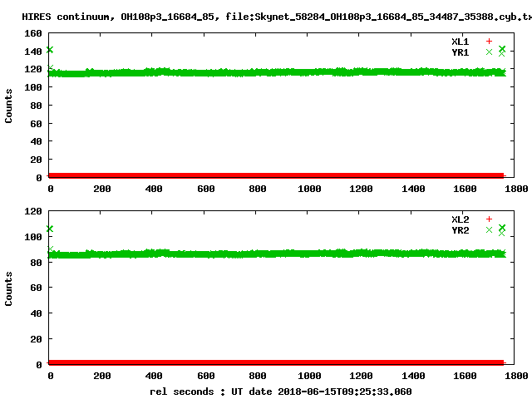The image size is (532, 399).
Task: Click the 1000 x-axis tick under the YR2 plot
Action: [x=309, y=376]
